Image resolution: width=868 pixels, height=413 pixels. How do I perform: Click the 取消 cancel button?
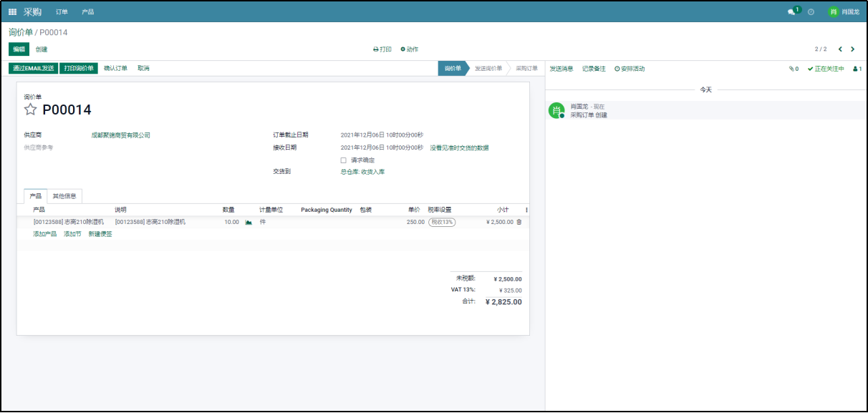[143, 69]
